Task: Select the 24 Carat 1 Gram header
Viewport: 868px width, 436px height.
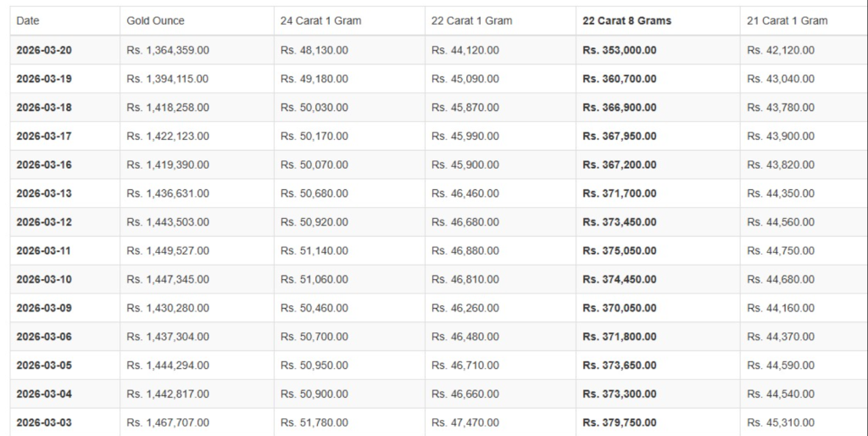Action: click(x=320, y=20)
